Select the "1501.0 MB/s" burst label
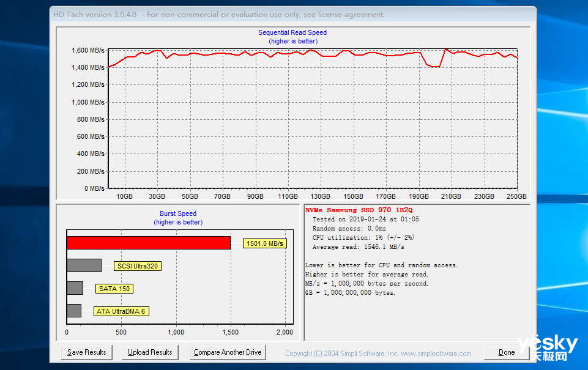This screenshot has width=588, height=370. click(265, 243)
